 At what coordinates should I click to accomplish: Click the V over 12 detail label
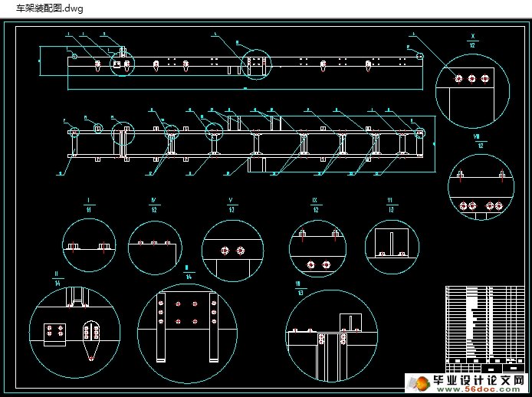[232, 205]
